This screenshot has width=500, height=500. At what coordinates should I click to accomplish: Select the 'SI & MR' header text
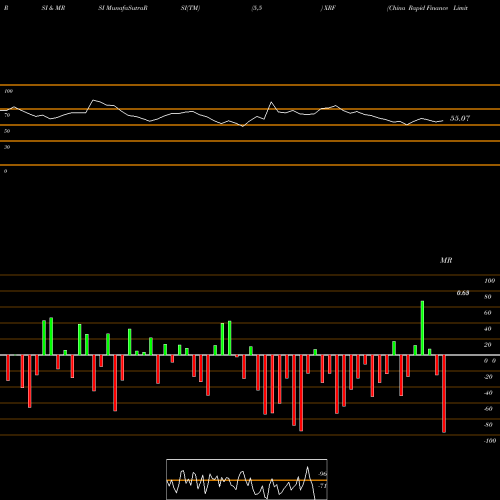point(53,8)
